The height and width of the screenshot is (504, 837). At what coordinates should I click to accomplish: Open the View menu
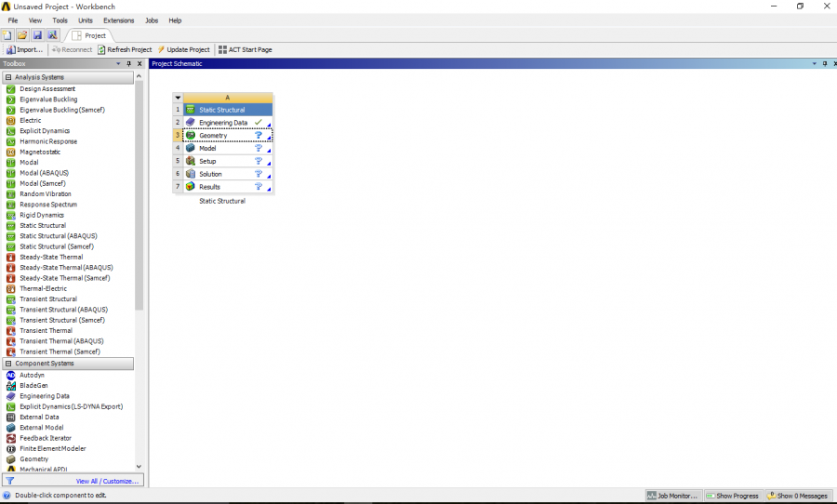point(35,20)
